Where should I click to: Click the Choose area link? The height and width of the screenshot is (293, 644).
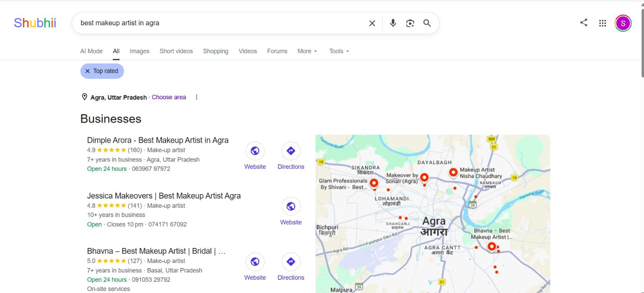[169, 97]
